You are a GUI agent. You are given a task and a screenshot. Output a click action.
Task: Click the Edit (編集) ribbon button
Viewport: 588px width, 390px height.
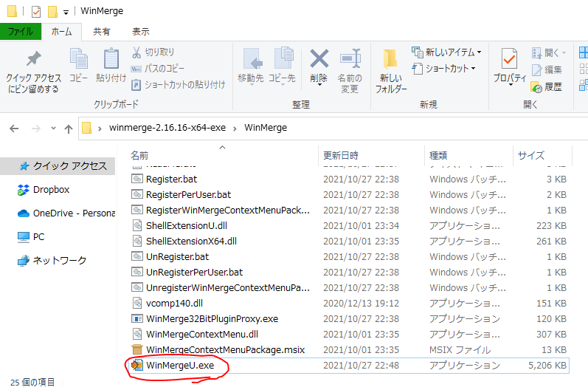[547, 70]
